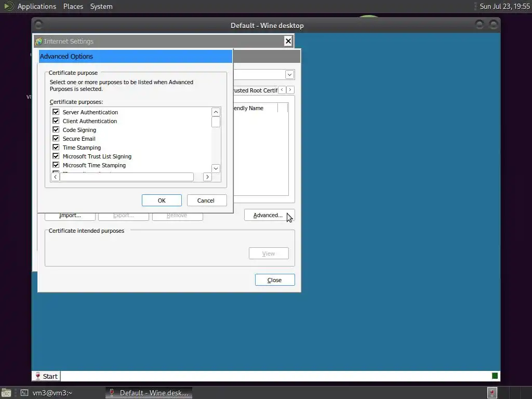Image resolution: width=532 pixels, height=399 pixels.
Task: Select the Trusted Root Certification tab
Action: point(255,90)
